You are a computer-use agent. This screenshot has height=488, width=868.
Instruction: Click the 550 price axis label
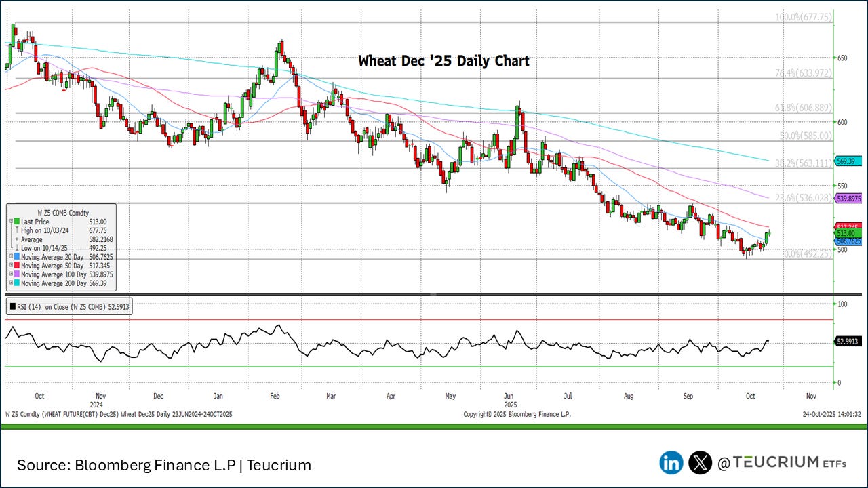843,186
